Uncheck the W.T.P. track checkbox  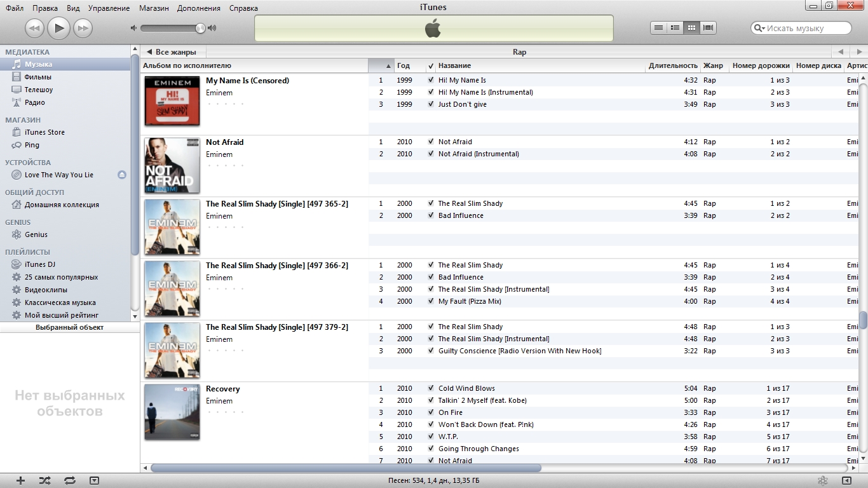(431, 437)
